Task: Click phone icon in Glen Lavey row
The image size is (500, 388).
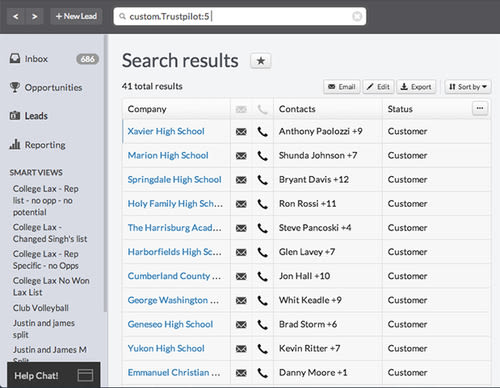Action: tap(262, 252)
